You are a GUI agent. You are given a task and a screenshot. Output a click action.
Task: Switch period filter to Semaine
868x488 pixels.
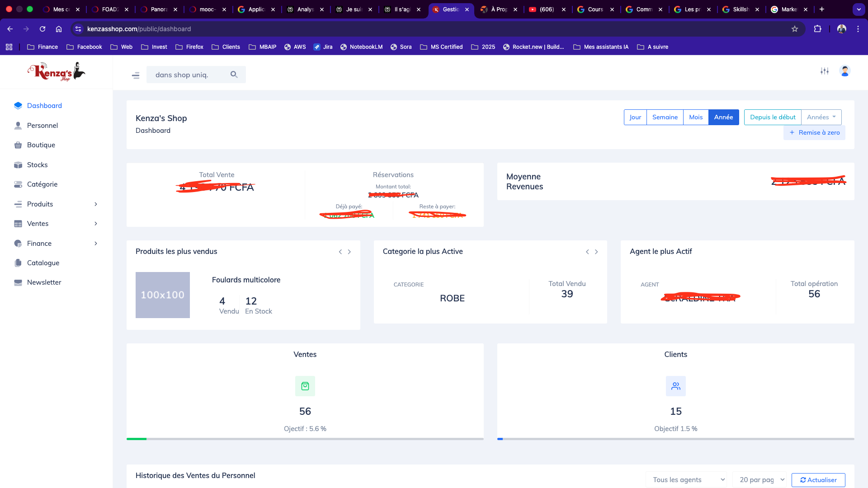pyautogui.click(x=665, y=117)
